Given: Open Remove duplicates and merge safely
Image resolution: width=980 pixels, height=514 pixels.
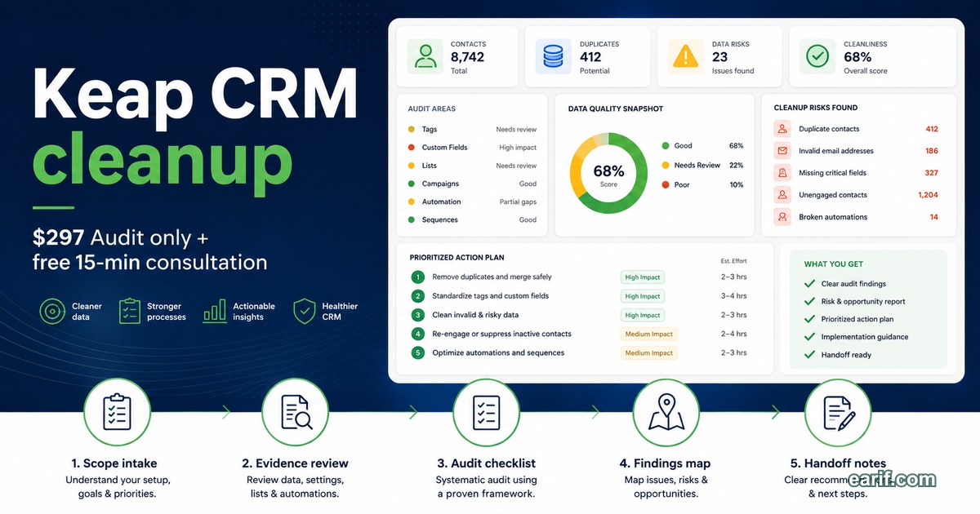Looking at the screenshot, I should [492, 277].
